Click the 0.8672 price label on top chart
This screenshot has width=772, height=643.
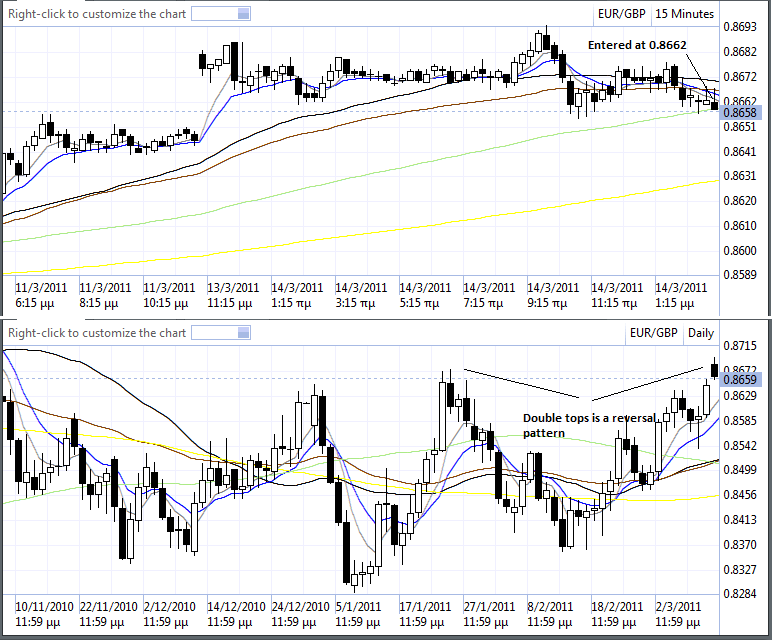pyautogui.click(x=740, y=77)
